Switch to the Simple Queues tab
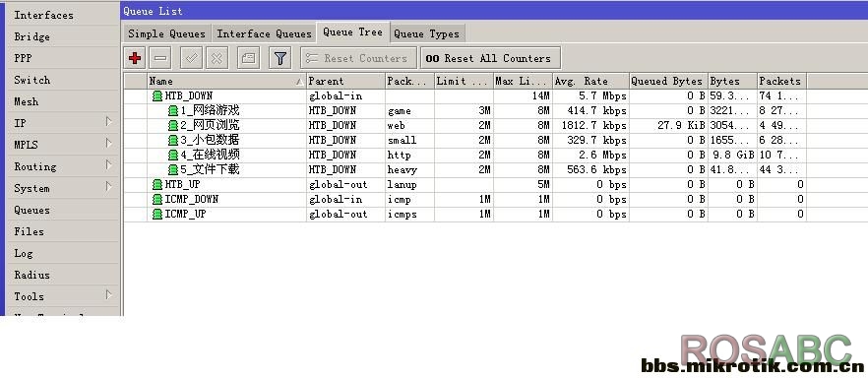This screenshot has width=868, height=378. tap(166, 33)
